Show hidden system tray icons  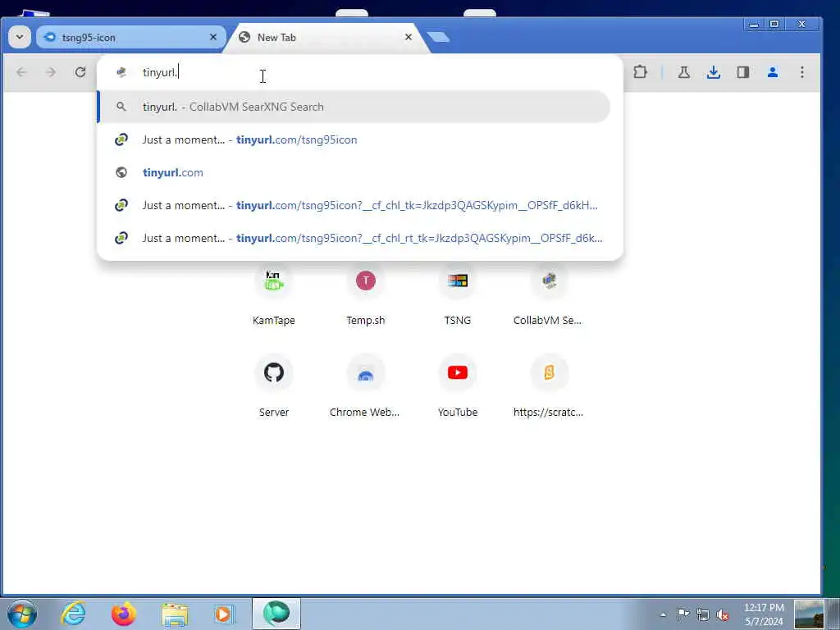[x=663, y=614]
